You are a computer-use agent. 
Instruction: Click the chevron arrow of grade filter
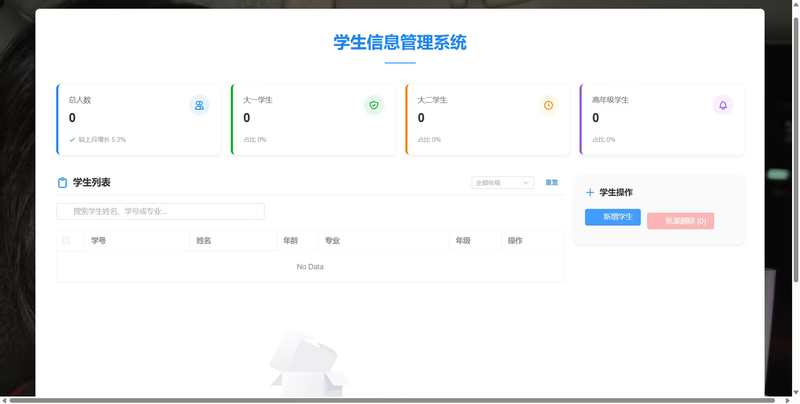pyautogui.click(x=526, y=183)
